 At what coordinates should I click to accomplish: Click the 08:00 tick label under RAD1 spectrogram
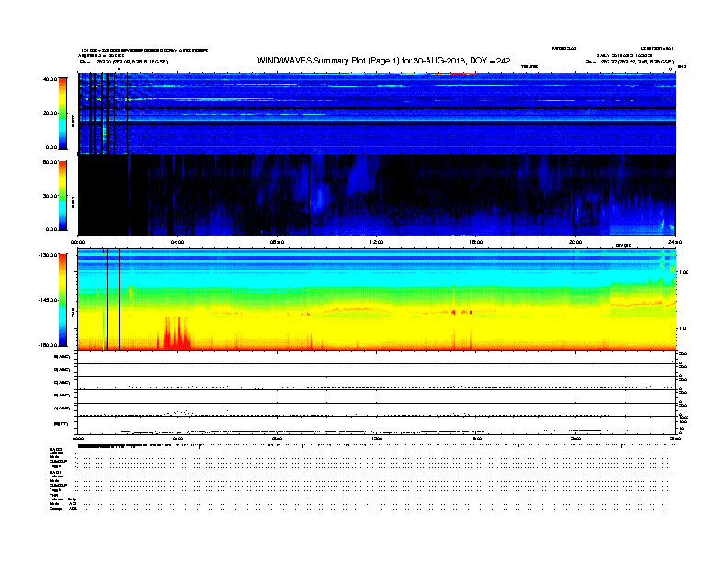click(277, 242)
